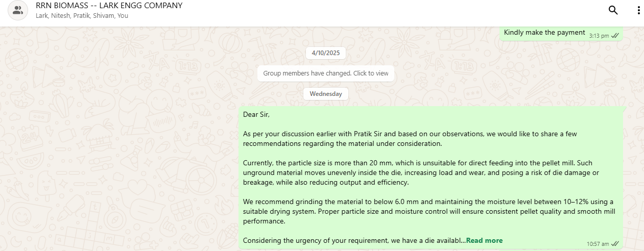Click the "Dear Sir," greeting line
Screen dimensions: 644x251
[x=256, y=114]
